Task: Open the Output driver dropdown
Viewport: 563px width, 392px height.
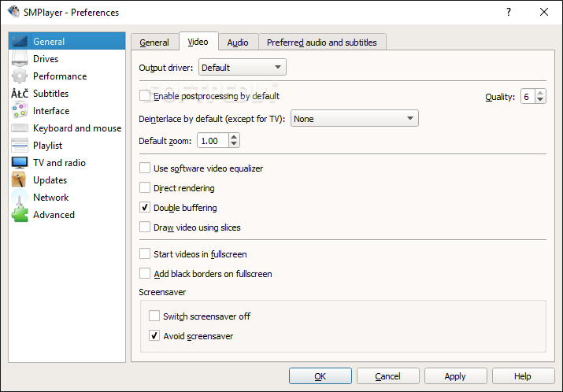Action: [x=243, y=67]
